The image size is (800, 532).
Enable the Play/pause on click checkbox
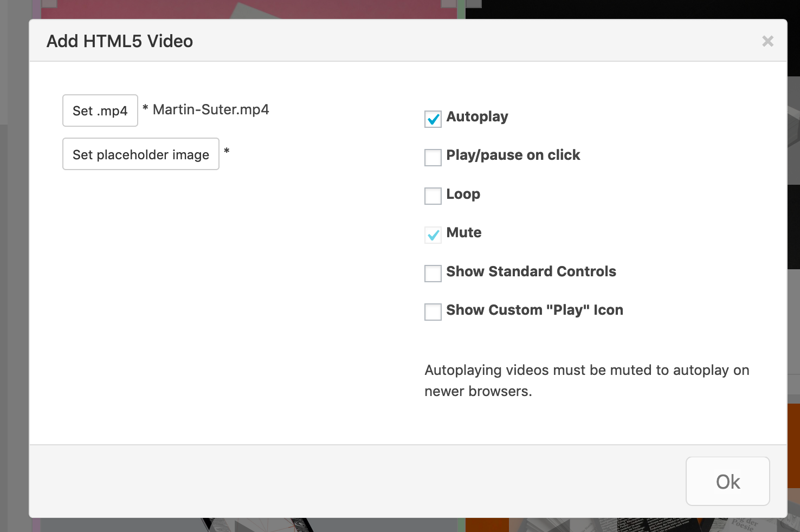pos(433,158)
